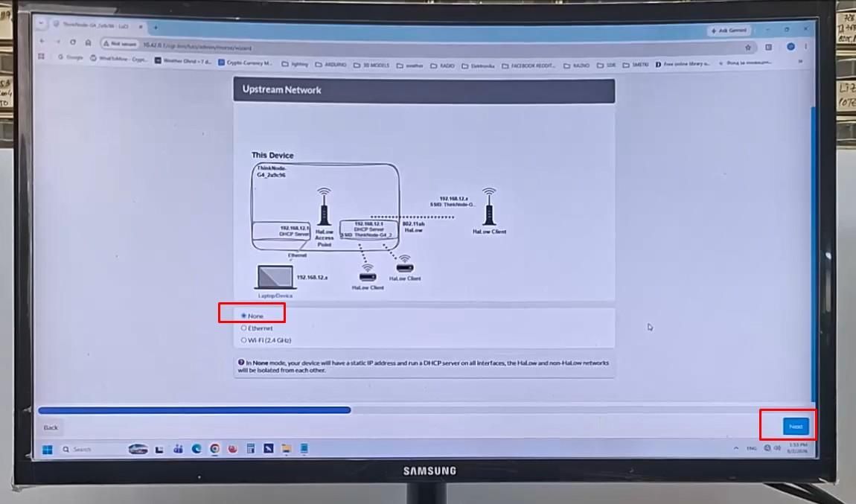
Task: Open a new browser tab
Action: click(156, 27)
